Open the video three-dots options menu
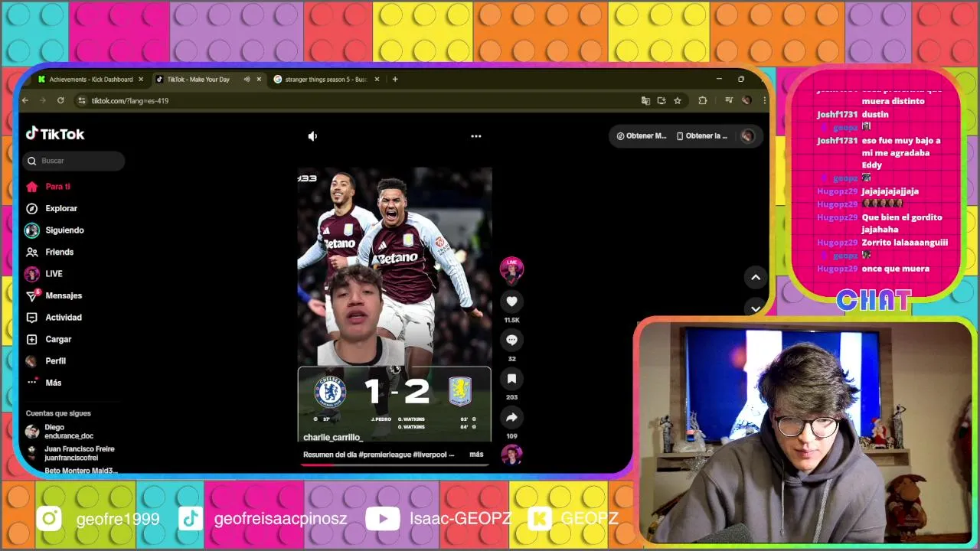Image resolution: width=980 pixels, height=551 pixels. pyautogui.click(x=476, y=136)
